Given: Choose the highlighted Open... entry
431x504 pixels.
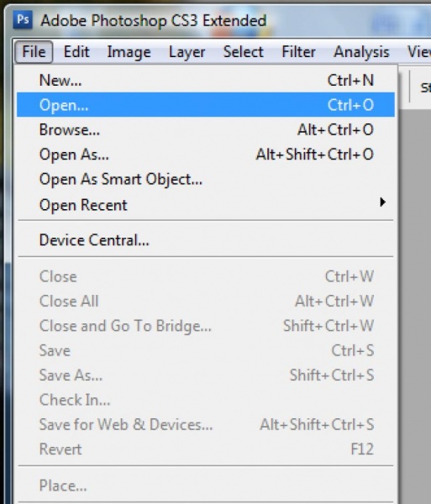Looking at the screenshot, I should coord(206,105).
